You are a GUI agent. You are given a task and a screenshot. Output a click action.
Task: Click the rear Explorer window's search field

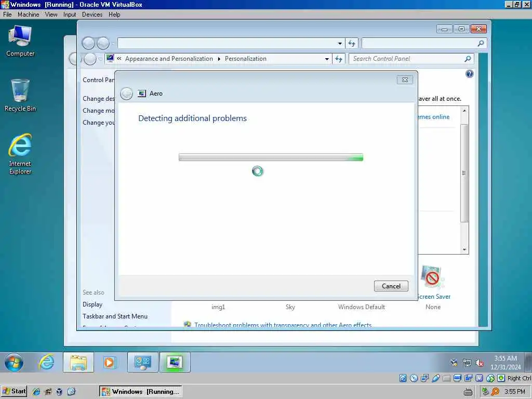pyautogui.click(x=419, y=43)
